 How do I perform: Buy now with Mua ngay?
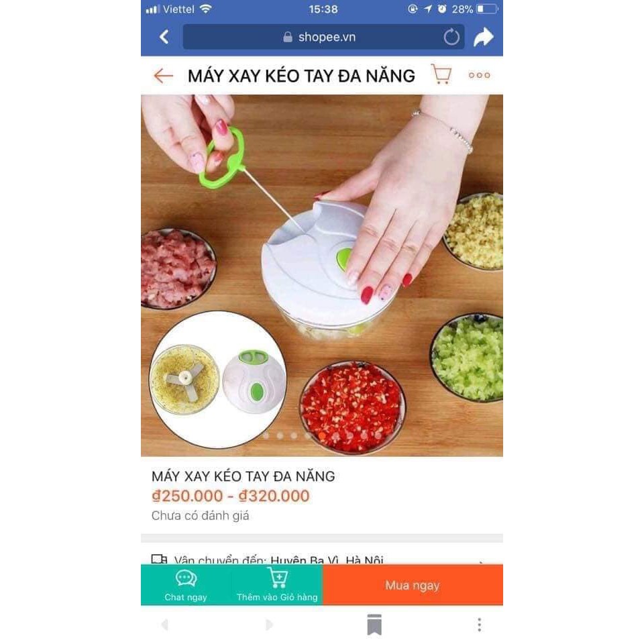[413, 585]
